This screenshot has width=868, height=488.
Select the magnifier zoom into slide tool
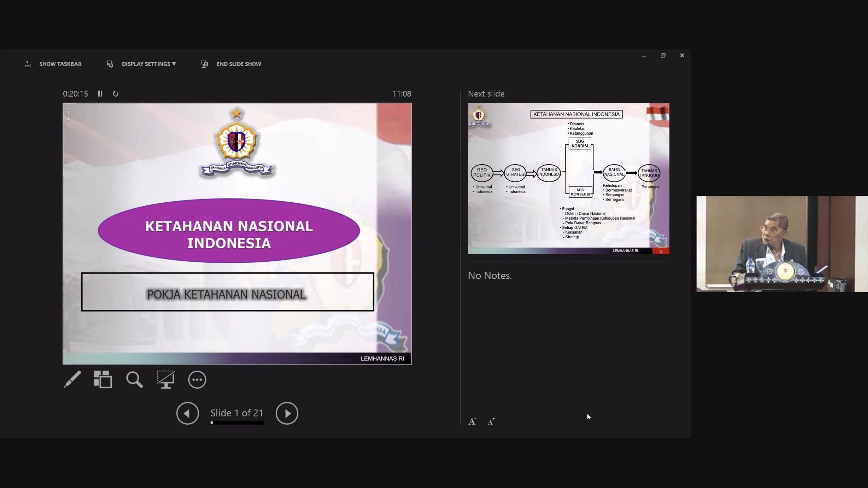[134, 379]
